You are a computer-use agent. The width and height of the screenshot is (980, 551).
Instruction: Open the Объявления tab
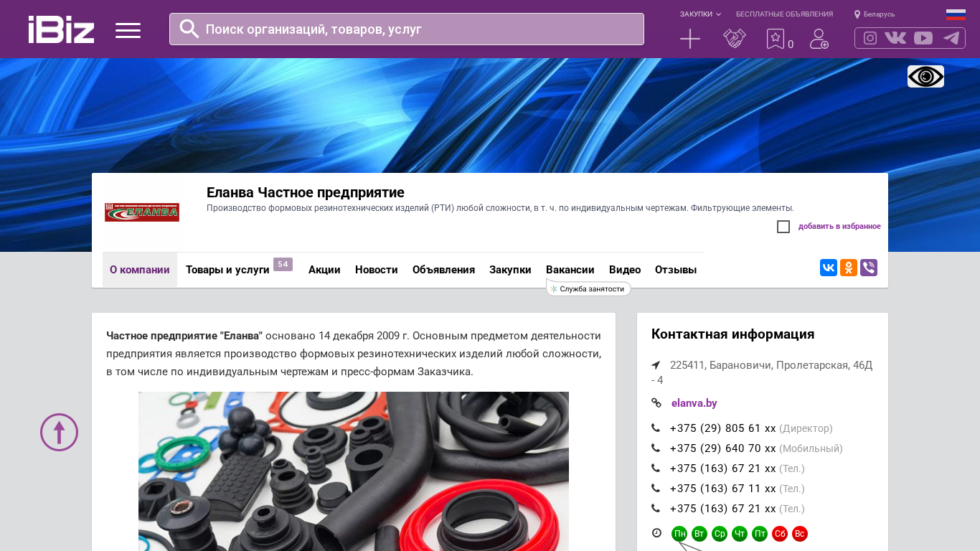443,270
